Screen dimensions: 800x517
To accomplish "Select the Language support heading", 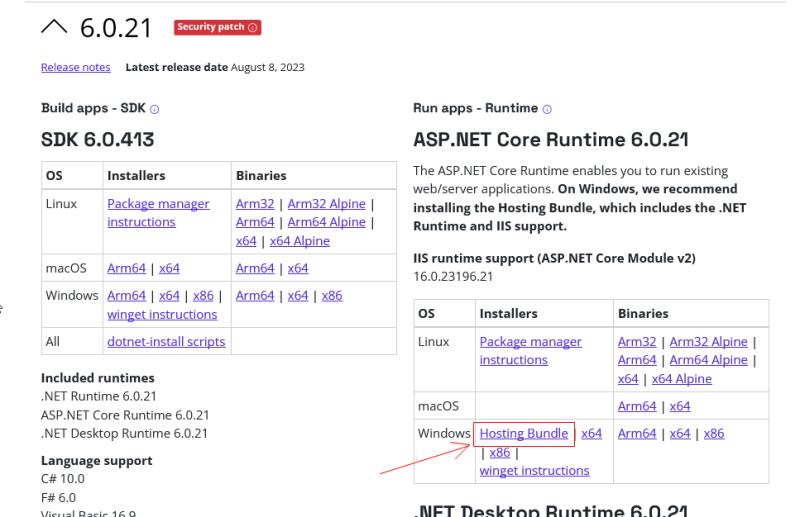I will coord(96,460).
